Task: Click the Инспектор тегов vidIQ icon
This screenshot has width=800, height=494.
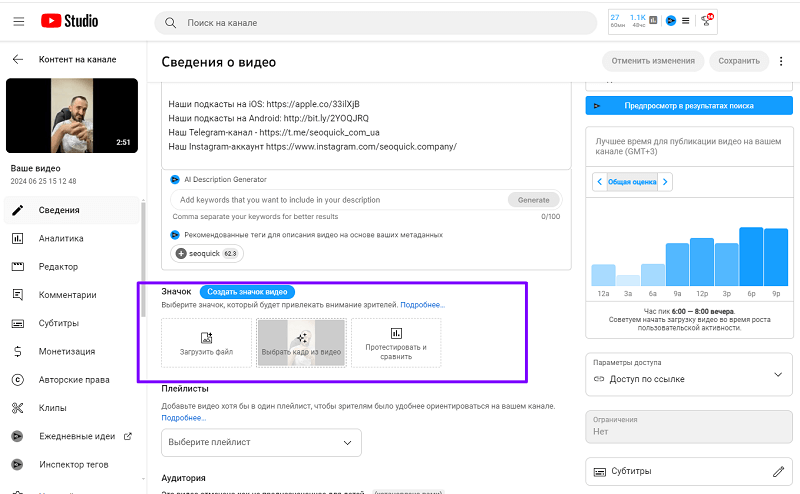Action: pos(18,464)
